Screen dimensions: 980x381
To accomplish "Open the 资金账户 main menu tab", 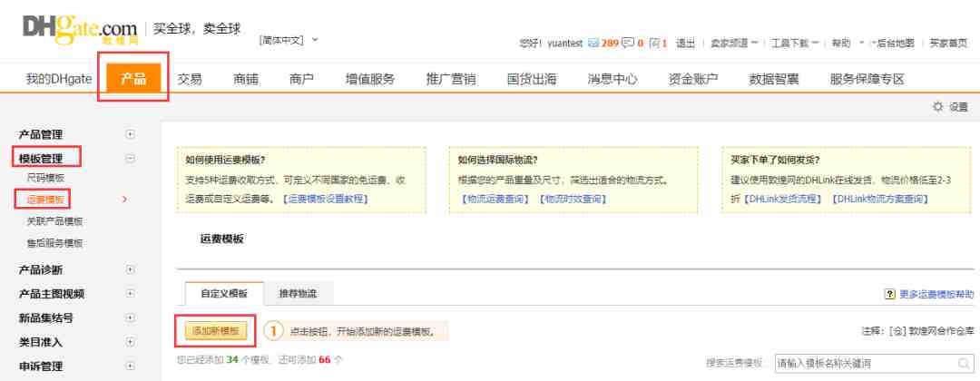I will click(x=693, y=79).
